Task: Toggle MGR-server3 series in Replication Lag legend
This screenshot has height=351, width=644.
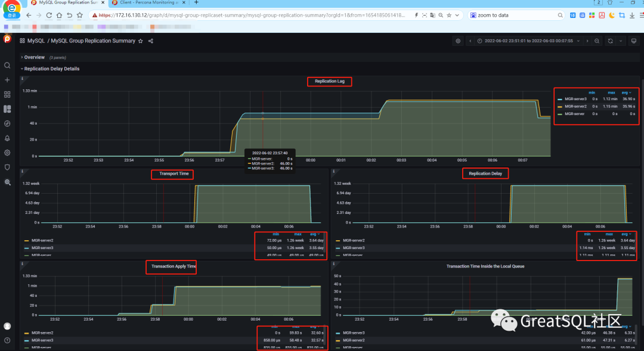Action: (575, 99)
